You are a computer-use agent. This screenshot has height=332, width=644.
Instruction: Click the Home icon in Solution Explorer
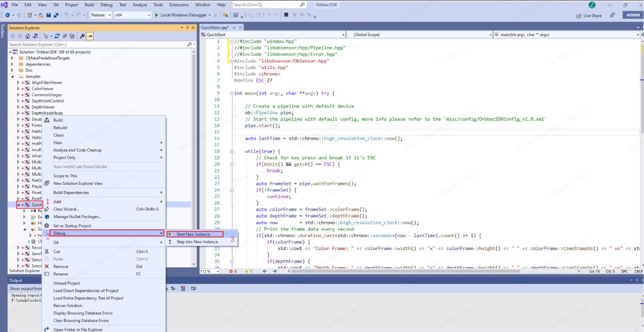pos(28,36)
